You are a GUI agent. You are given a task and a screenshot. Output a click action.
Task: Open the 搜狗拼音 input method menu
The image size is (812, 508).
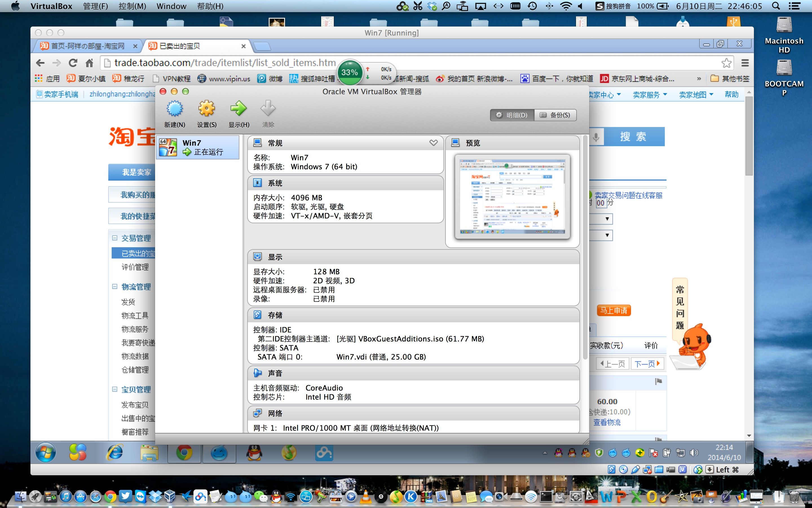point(613,6)
